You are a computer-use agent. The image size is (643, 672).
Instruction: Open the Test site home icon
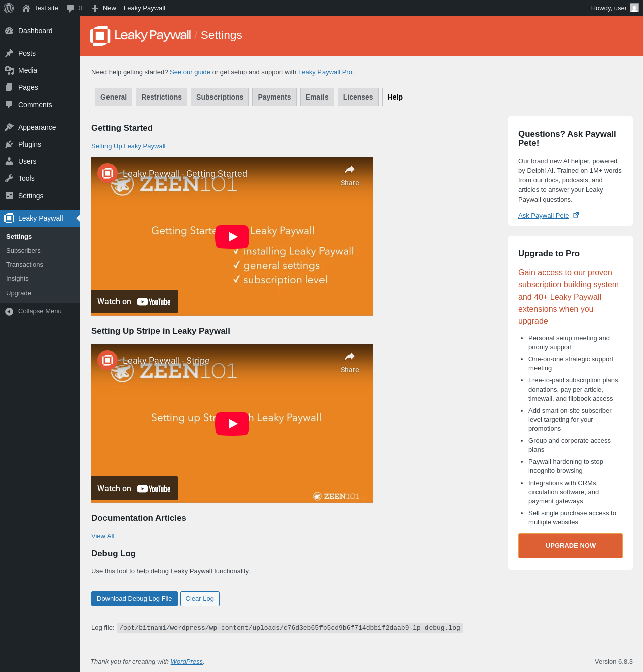click(x=26, y=8)
